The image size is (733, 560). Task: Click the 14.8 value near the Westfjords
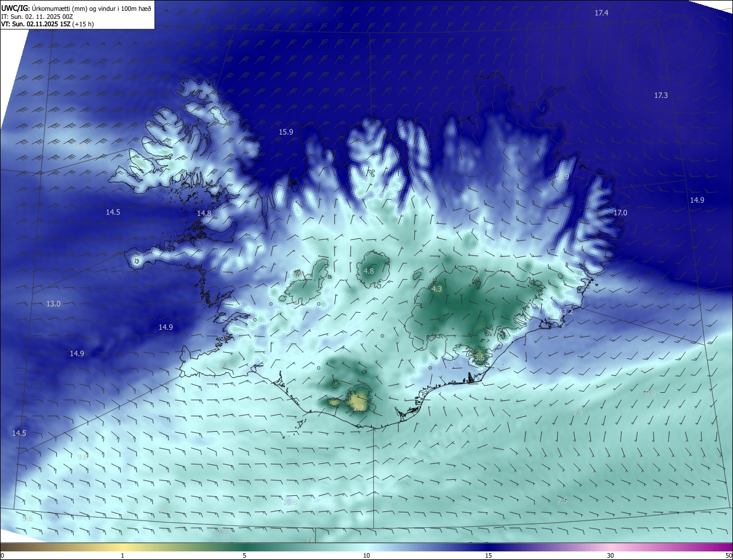204,213
